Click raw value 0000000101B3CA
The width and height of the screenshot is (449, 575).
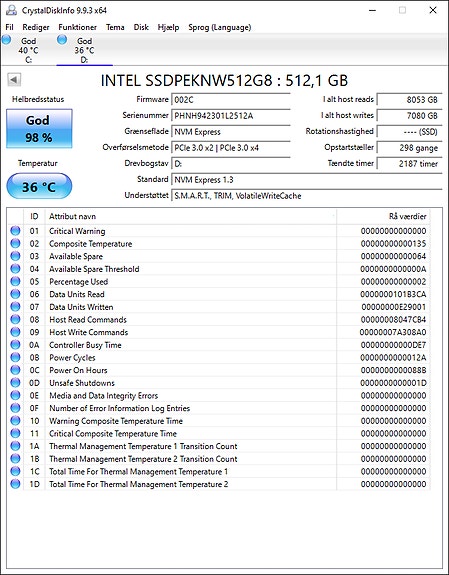393,294
